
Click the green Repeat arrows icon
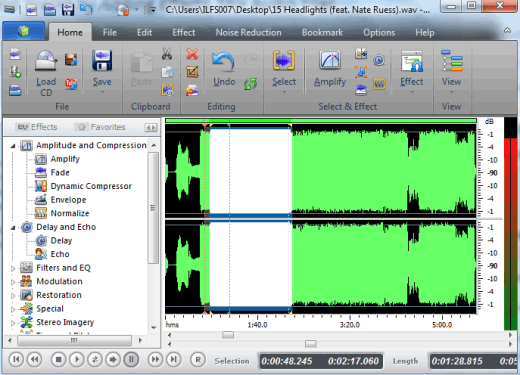[250, 83]
